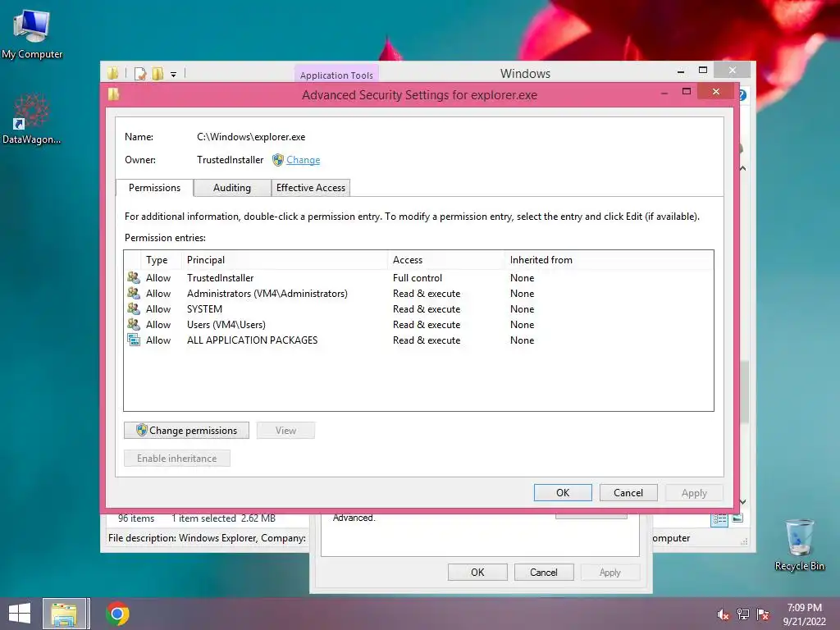Open the Recycle Bin
The width and height of the screenshot is (840, 630).
click(799, 545)
